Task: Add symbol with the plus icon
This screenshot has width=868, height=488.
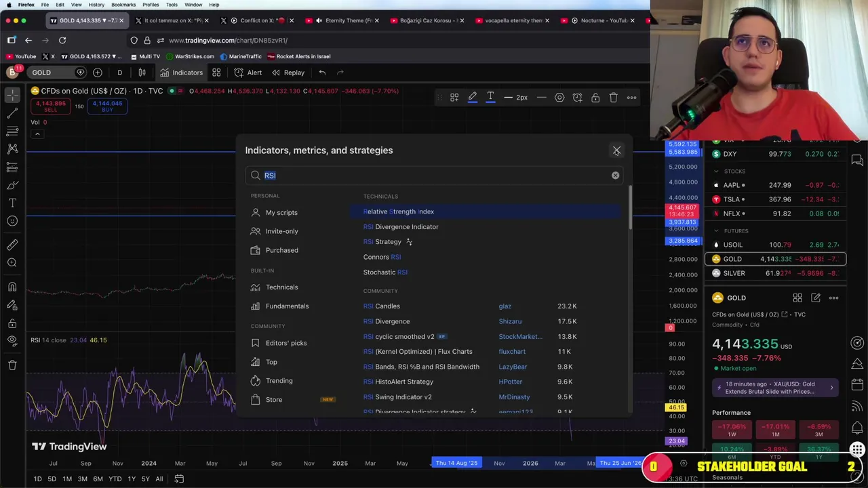Action: coord(98,73)
